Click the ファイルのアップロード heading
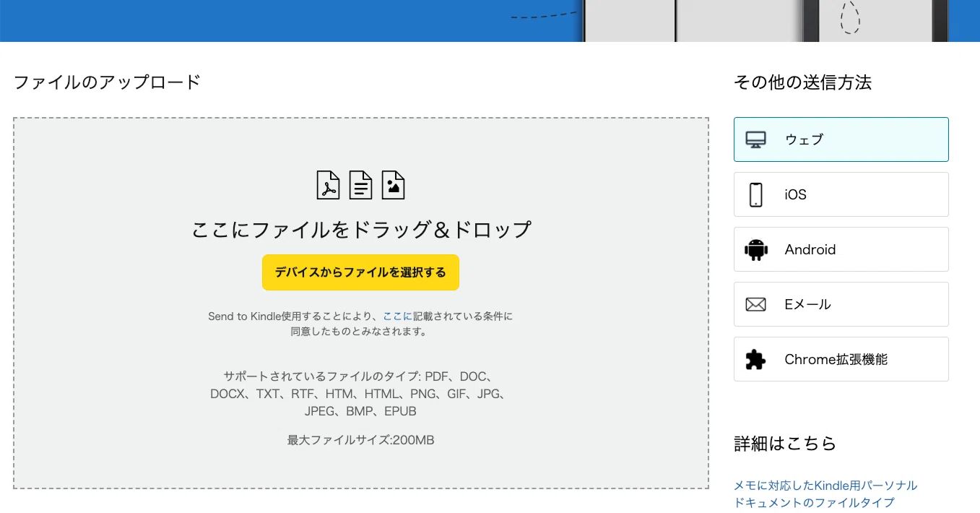The width and height of the screenshot is (980, 513). [x=107, y=82]
